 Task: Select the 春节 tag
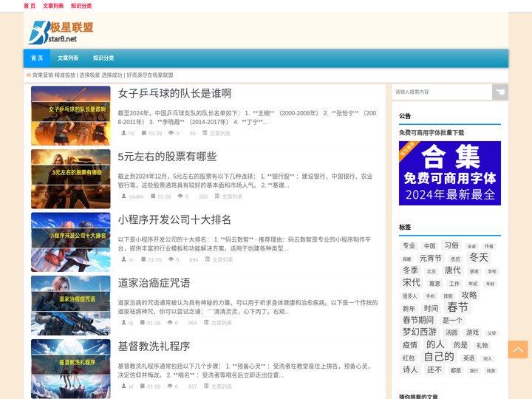tap(457, 307)
